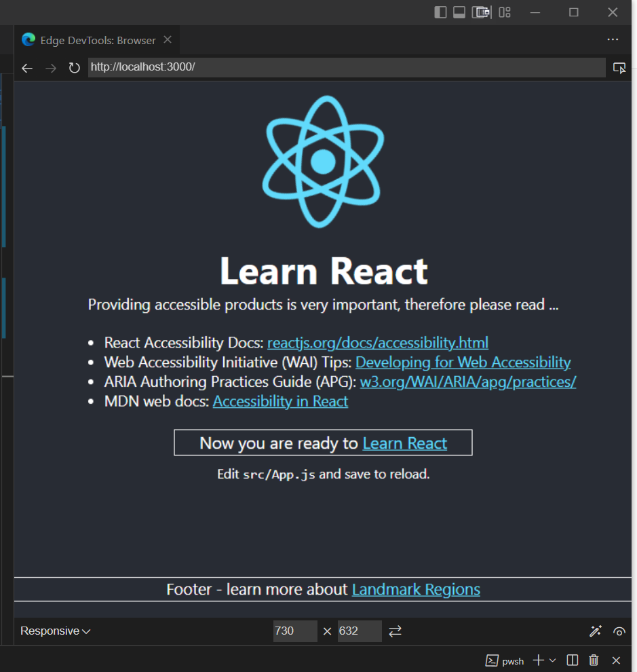Viewport: 637px width, 672px height.
Task: Open w3.org/WAI/ARIA/apg/practices/ link
Action: point(468,381)
